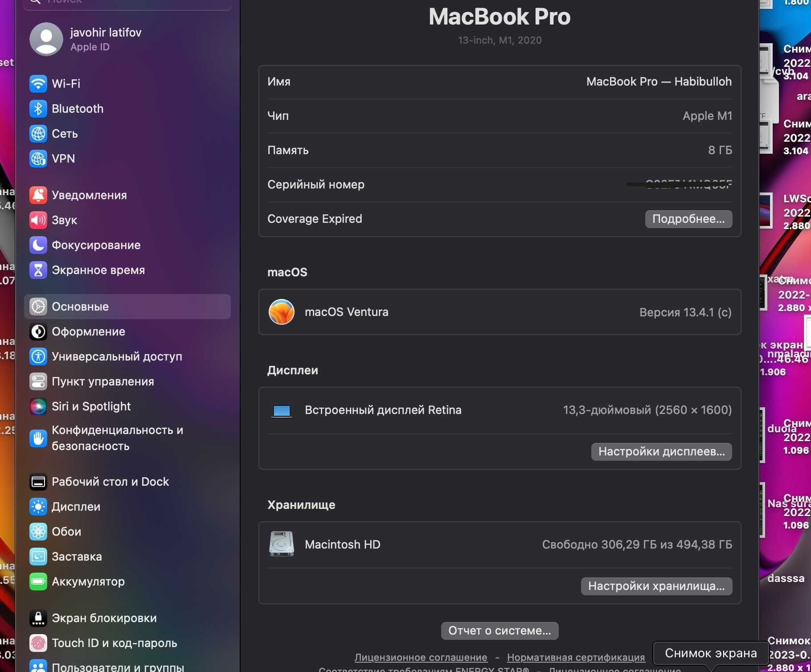This screenshot has height=672, width=811.
Task: Open Экранное время hourglass icon
Action: pyautogui.click(x=38, y=270)
